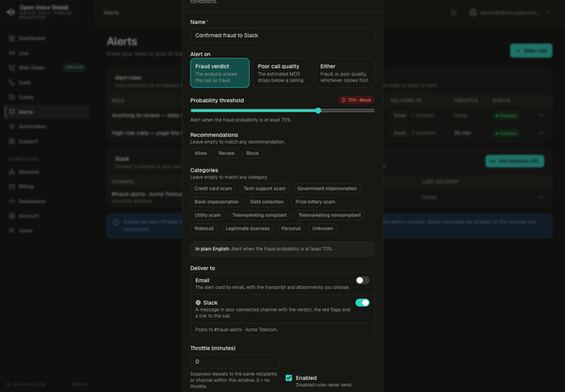This screenshot has height=392, width=565.
Task: Open the Web Dialer sidebar item
Action: (x=47, y=68)
